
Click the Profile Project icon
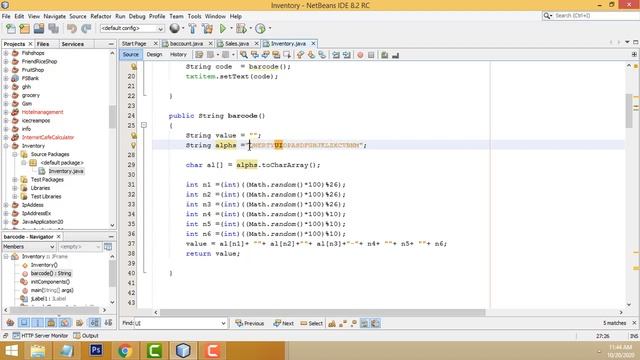[x=260, y=29]
